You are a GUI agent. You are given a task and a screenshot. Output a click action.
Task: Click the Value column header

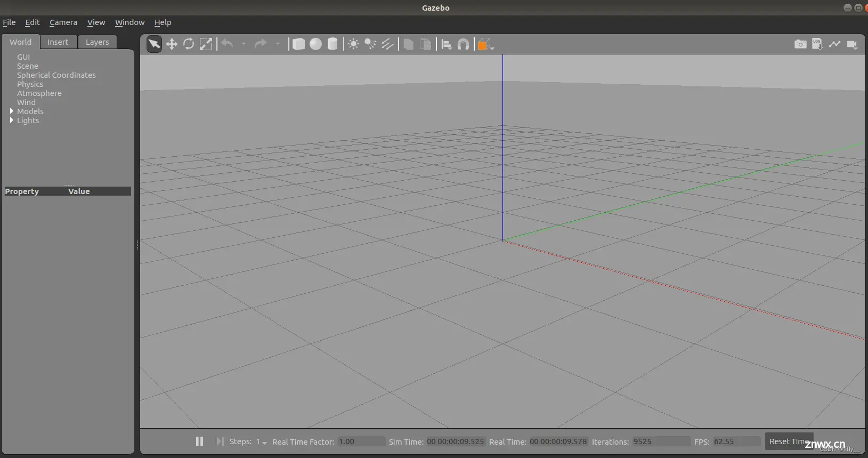[x=79, y=191]
